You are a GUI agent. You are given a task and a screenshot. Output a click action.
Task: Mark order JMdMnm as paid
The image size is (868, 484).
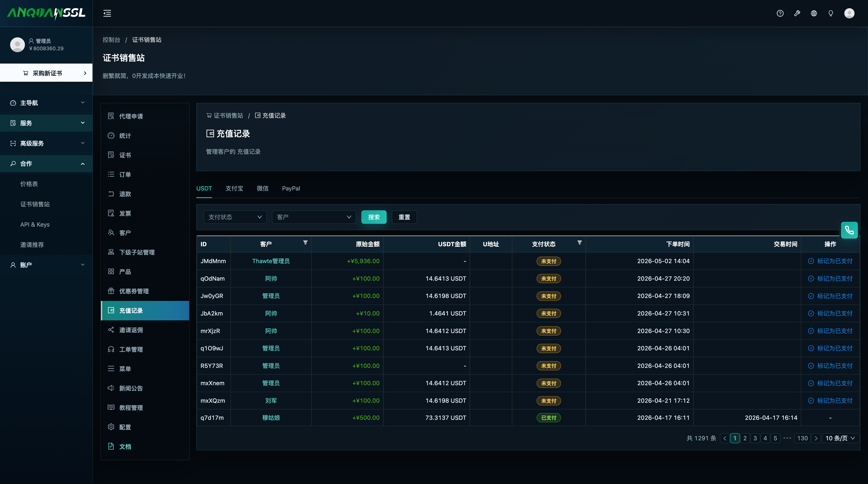pyautogui.click(x=830, y=261)
